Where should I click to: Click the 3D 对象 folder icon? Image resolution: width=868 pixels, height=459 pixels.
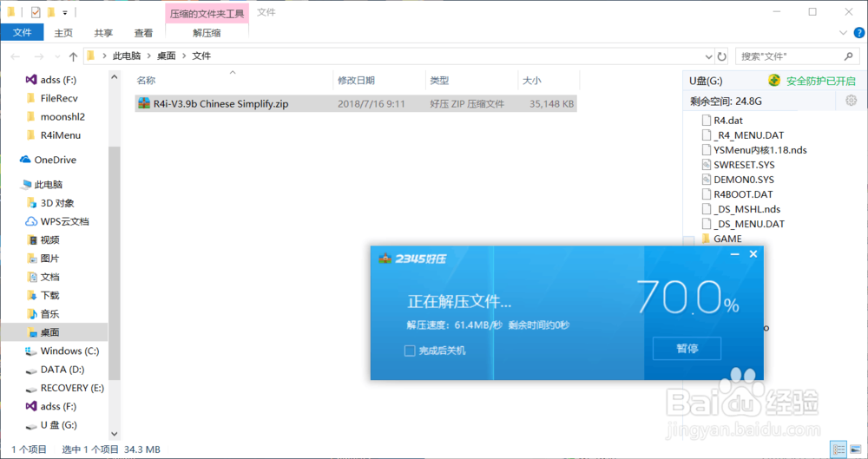click(x=31, y=203)
